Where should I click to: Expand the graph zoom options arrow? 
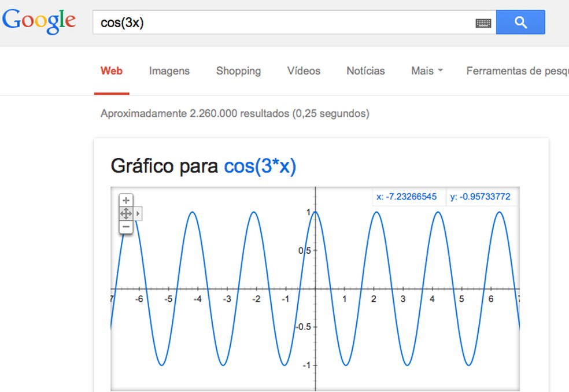(x=138, y=214)
